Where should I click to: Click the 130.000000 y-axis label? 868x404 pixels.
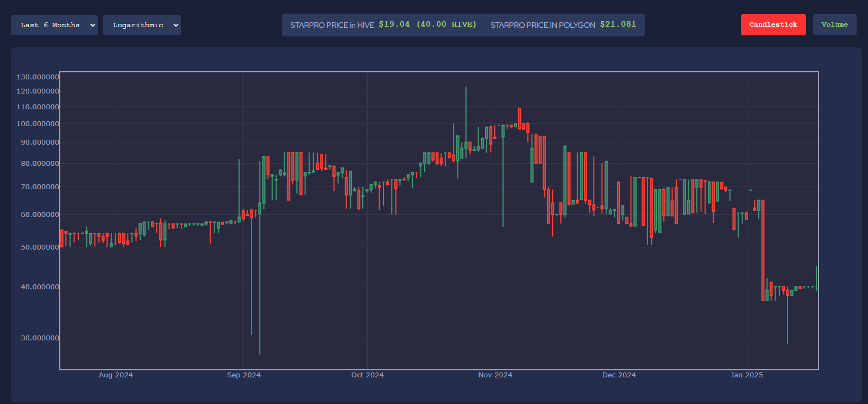(x=37, y=77)
